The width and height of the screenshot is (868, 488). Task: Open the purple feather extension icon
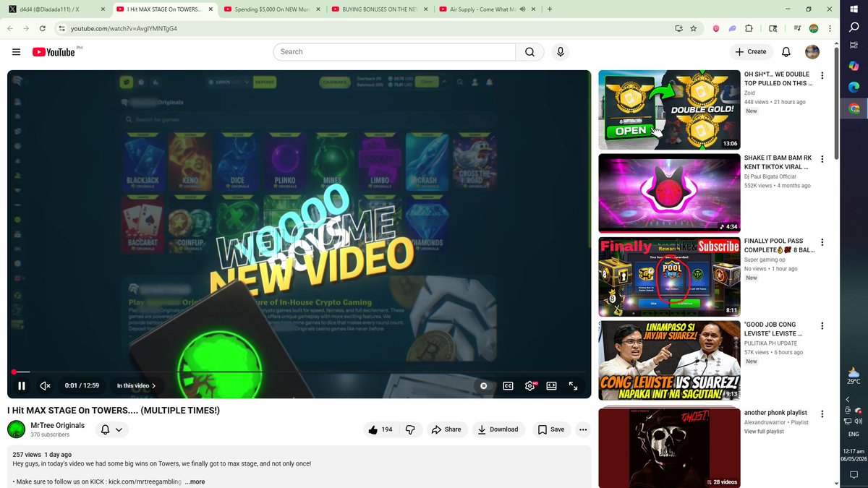pyautogui.click(x=732, y=28)
